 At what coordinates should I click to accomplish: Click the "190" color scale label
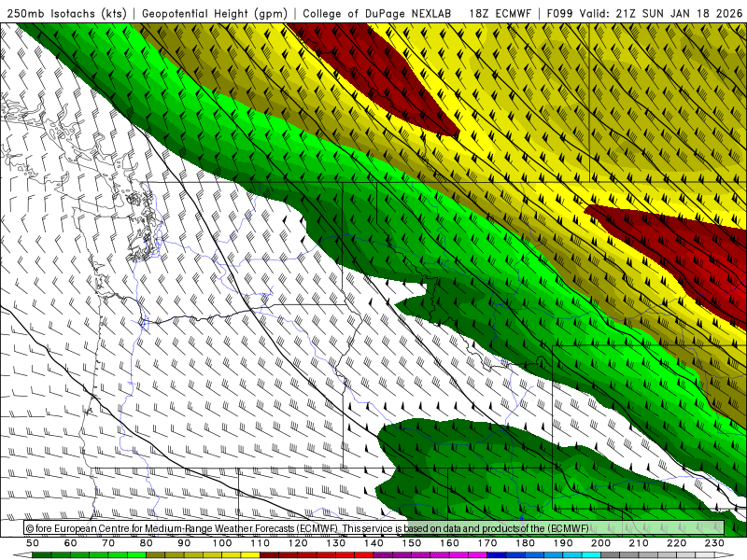563,543
